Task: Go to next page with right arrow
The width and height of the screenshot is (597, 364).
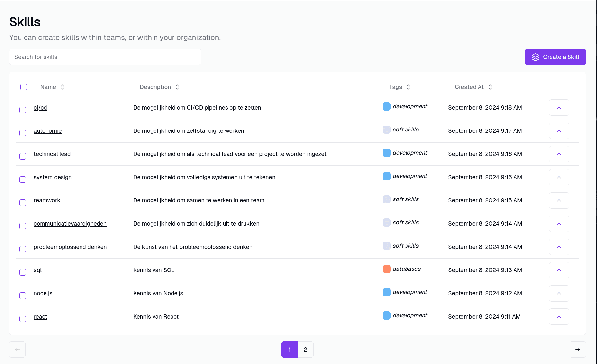Action: click(x=577, y=350)
